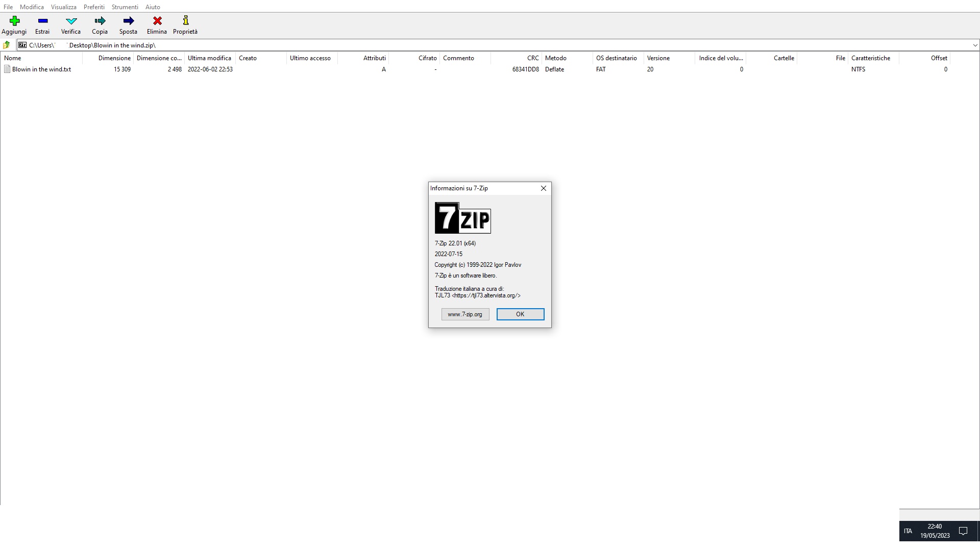Click the up-folder arrow icon
This screenshot has width=980, height=551.
click(7, 45)
